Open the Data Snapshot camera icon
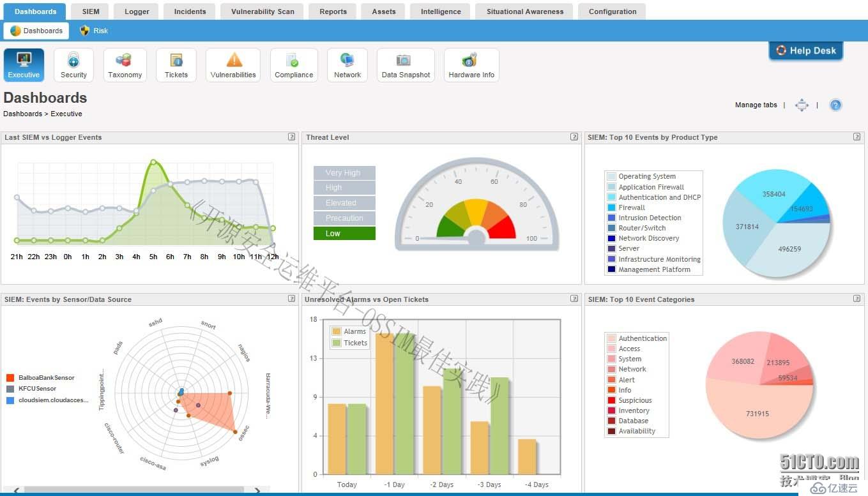Image resolution: width=868 pixels, height=496 pixels. (x=406, y=65)
